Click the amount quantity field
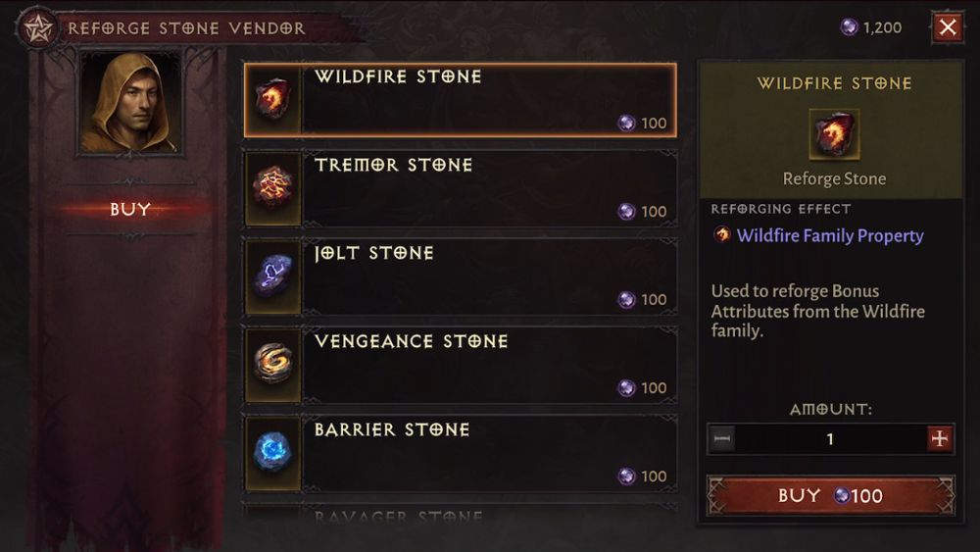 pyautogui.click(x=830, y=439)
